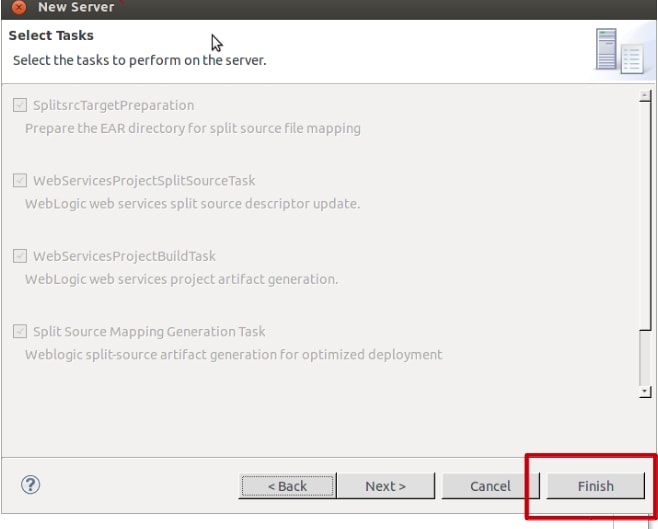Click the New Server title bar text
Screen dimensions: 658x529
point(75,8)
